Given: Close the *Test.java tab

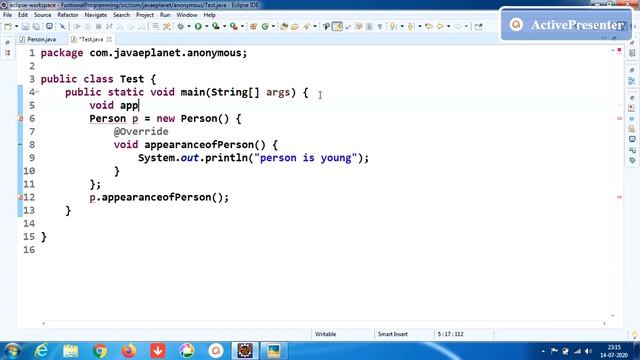Looking at the screenshot, I should pos(109,40).
